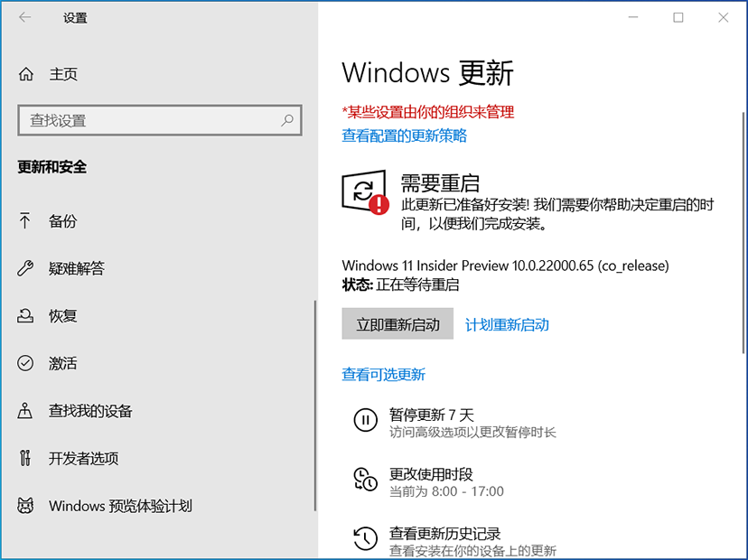Viewport: 748px width, 560px height.
Task: Click the history icon for 查看更新历史记录
Action: tap(365, 538)
